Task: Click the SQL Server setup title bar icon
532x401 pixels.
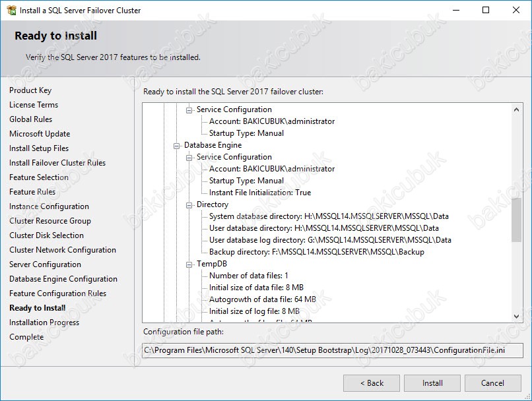Action: click(11, 10)
